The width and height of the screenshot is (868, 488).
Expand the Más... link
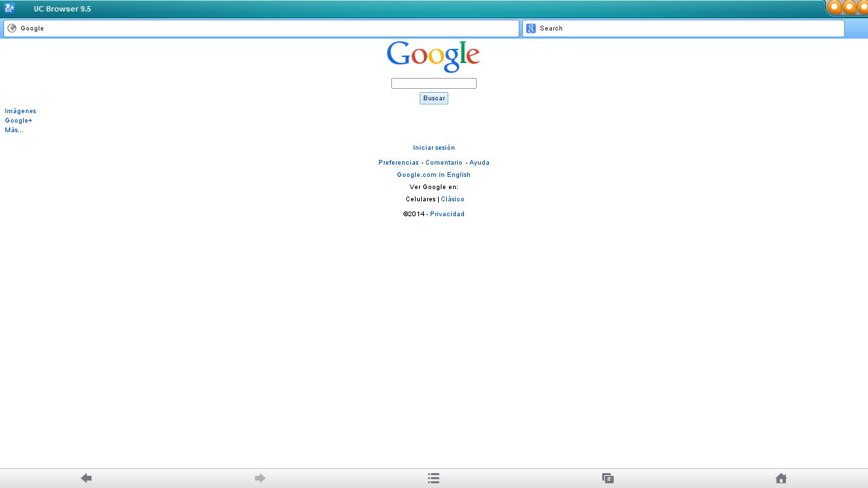(x=14, y=129)
